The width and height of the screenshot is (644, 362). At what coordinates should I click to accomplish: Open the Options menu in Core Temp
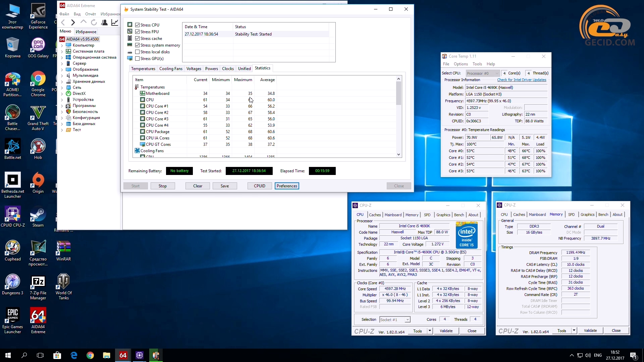coord(461,64)
